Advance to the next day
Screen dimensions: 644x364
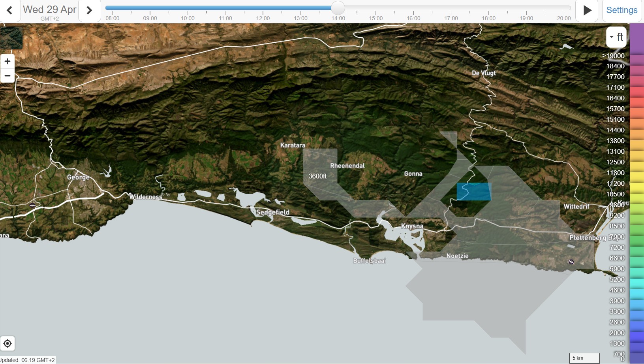coord(89,10)
